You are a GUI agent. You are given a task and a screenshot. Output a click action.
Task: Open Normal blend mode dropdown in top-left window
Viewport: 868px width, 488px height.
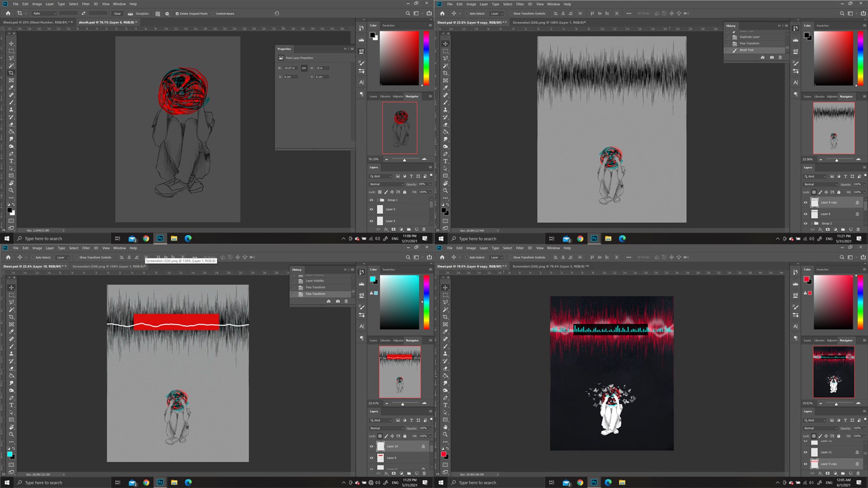click(x=386, y=184)
